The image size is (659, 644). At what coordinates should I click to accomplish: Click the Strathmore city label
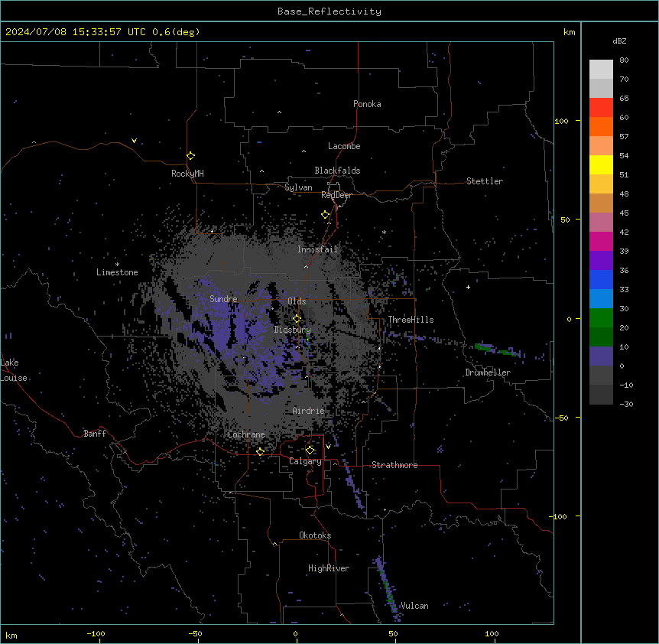click(x=394, y=465)
